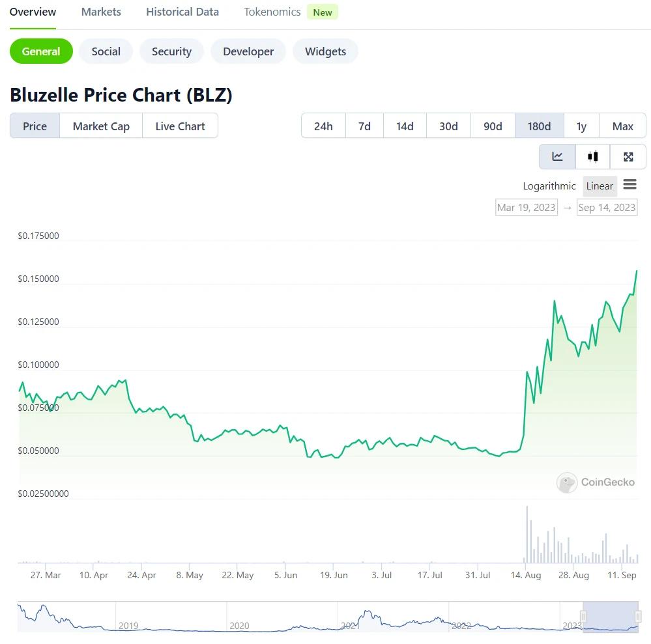The image size is (651, 644).
Task: Select the Developer button
Action: 248,51
